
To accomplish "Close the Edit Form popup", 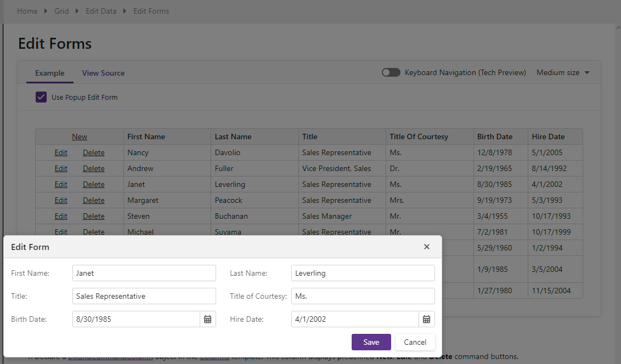I will (427, 247).
